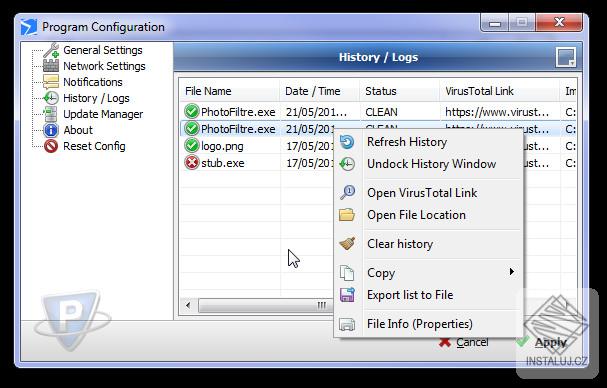Choose Reset Config entry
Screen dimensions: 607x388
[94, 146]
